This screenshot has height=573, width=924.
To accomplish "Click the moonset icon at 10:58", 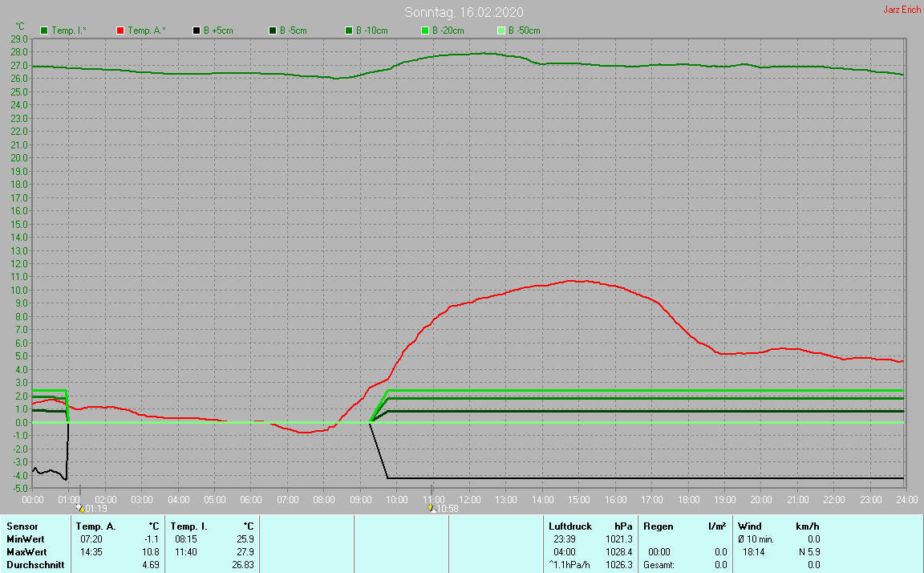I will coord(432,508).
